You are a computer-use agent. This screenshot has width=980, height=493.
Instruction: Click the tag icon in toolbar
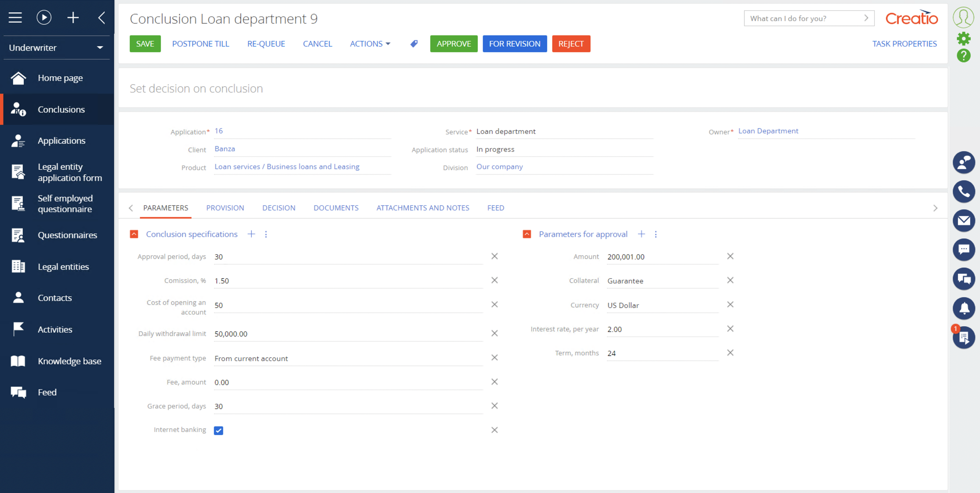click(x=414, y=44)
